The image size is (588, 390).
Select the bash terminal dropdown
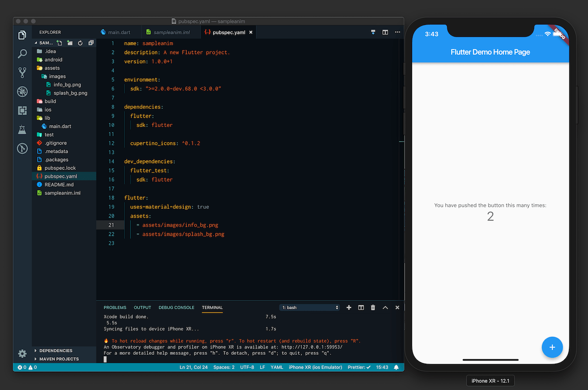(x=309, y=308)
